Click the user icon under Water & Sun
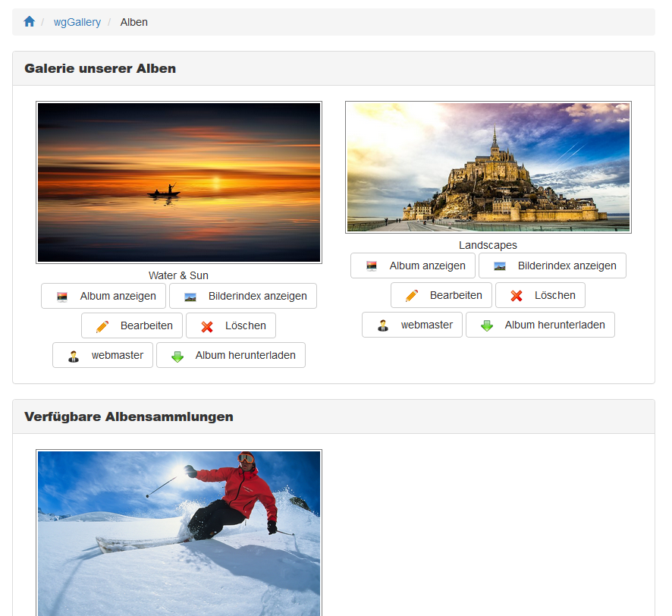 click(x=74, y=356)
